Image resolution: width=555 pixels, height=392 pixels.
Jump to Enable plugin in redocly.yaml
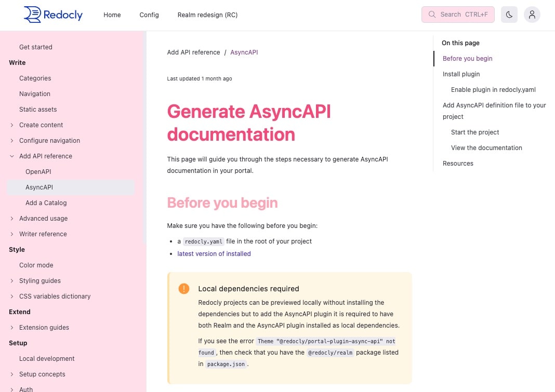pos(493,89)
